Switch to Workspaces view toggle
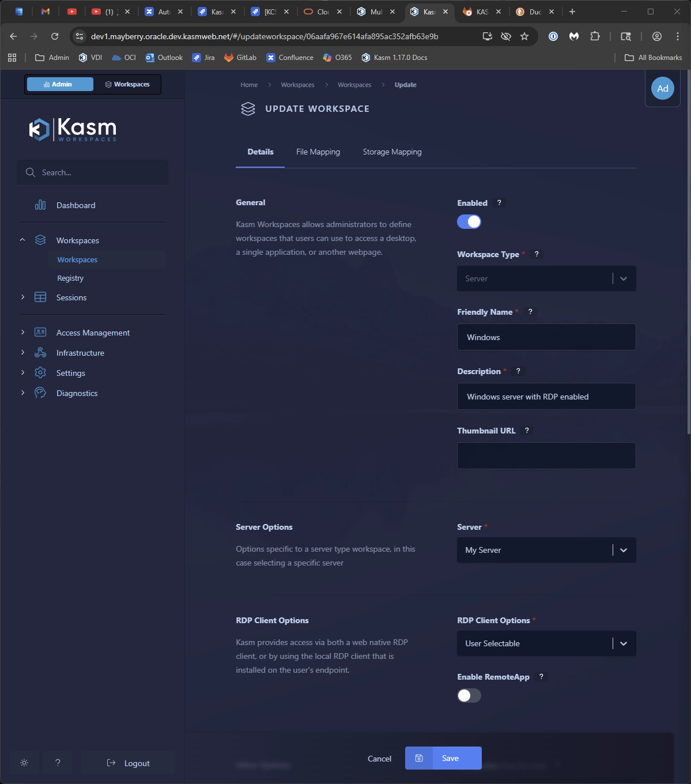 [127, 84]
